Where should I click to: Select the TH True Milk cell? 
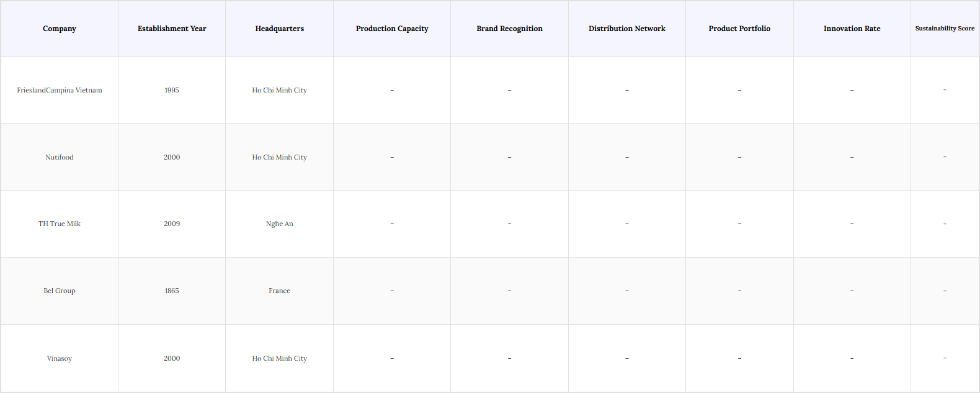coord(60,224)
